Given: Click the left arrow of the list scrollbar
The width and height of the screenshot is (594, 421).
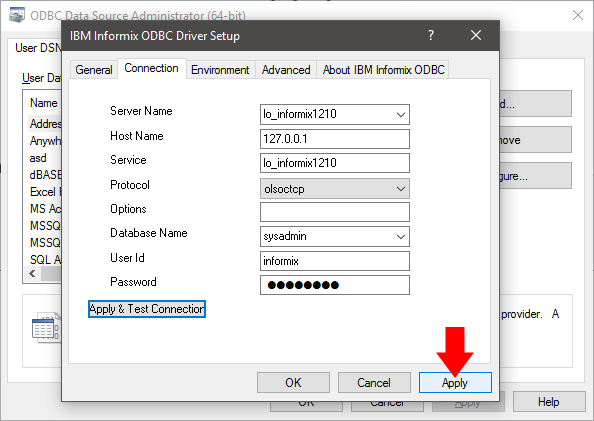Looking at the screenshot, I should (x=33, y=274).
